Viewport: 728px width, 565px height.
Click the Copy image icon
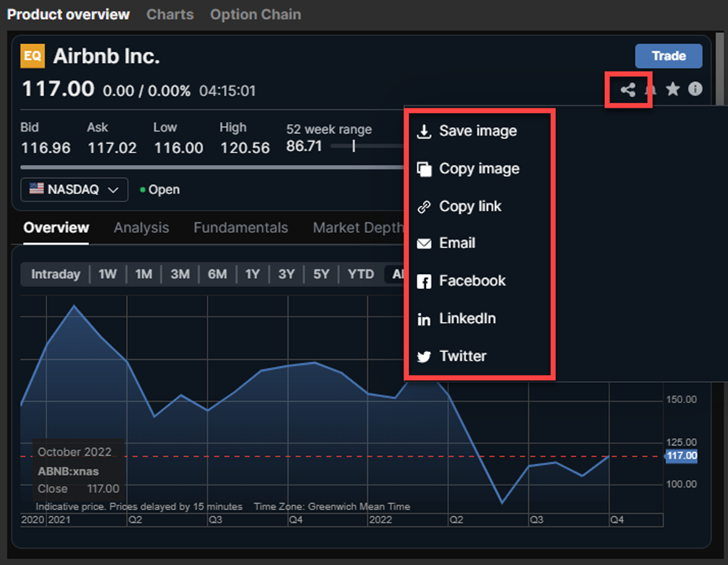(x=424, y=169)
